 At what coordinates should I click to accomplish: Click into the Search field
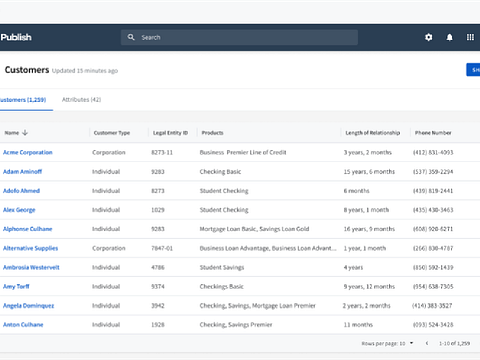pos(239,37)
